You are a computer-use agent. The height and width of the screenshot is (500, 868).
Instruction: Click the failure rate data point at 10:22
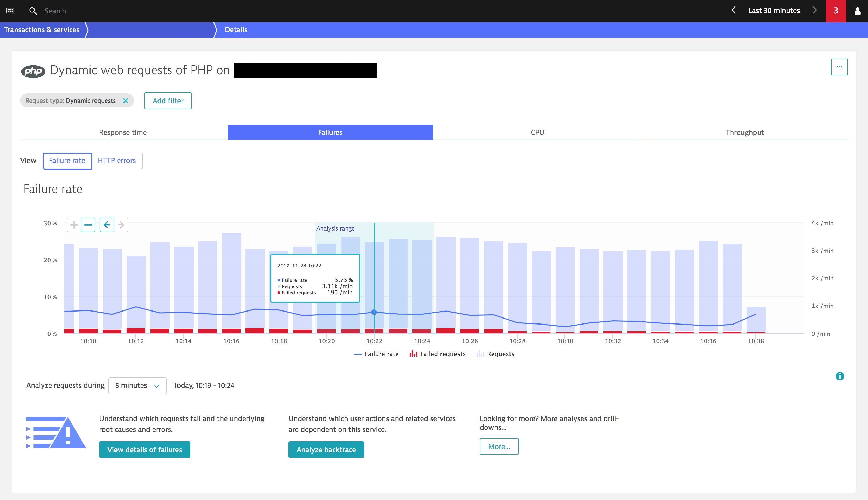(x=374, y=312)
